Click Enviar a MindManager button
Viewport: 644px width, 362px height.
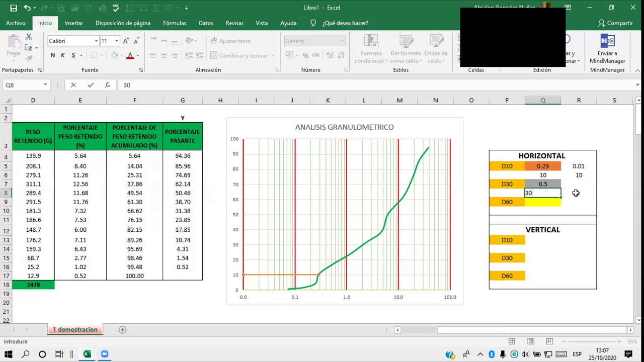pos(607,49)
